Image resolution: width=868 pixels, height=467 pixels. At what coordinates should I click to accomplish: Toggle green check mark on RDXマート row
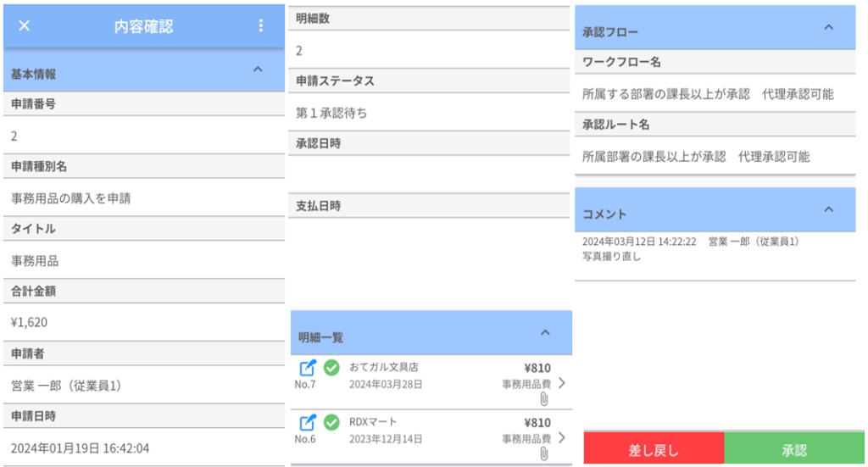(331, 421)
